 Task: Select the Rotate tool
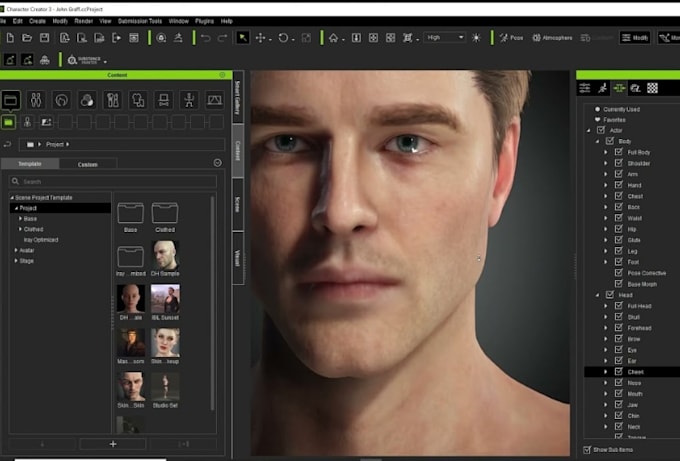point(283,38)
